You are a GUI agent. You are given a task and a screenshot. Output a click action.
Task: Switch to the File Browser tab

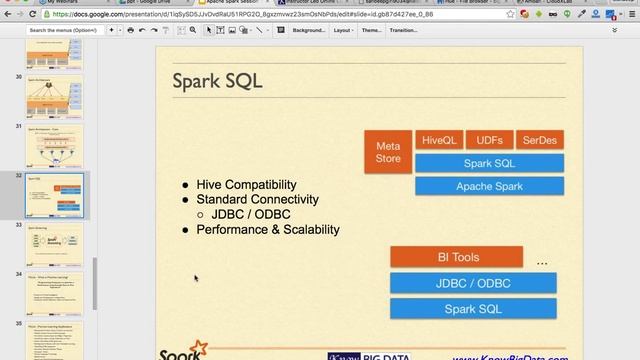click(x=471, y=2)
